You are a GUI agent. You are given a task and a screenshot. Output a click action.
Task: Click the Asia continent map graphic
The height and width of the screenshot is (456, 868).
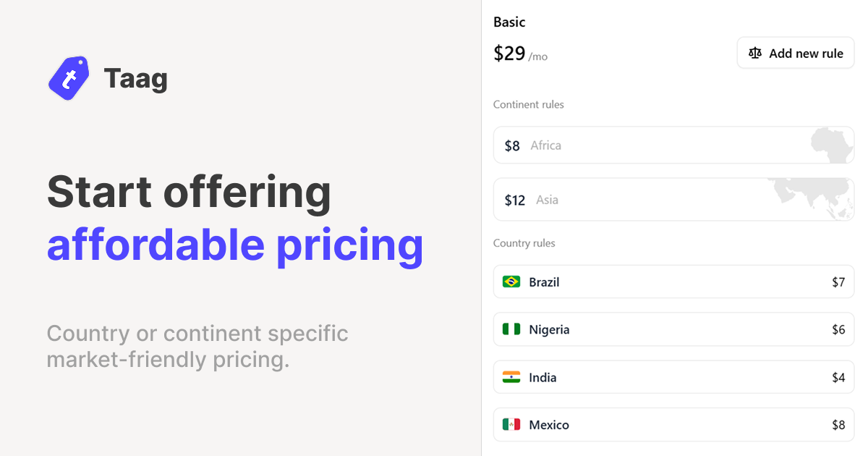(x=814, y=198)
